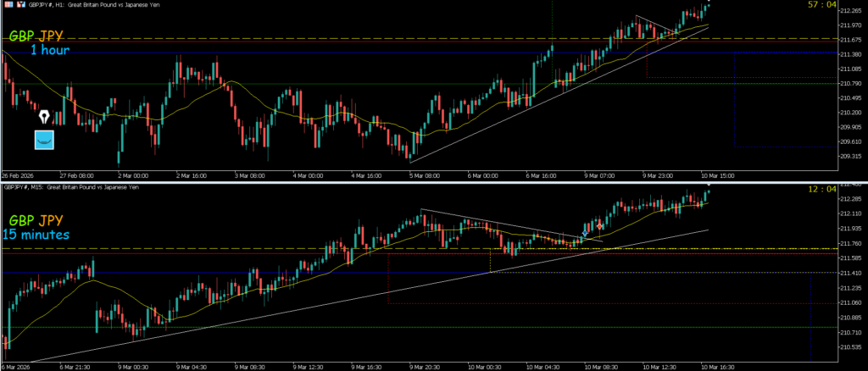Click the white pen nib icon on H1 chart
Image resolution: width=868 pixels, height=371 pixels.
43,116
